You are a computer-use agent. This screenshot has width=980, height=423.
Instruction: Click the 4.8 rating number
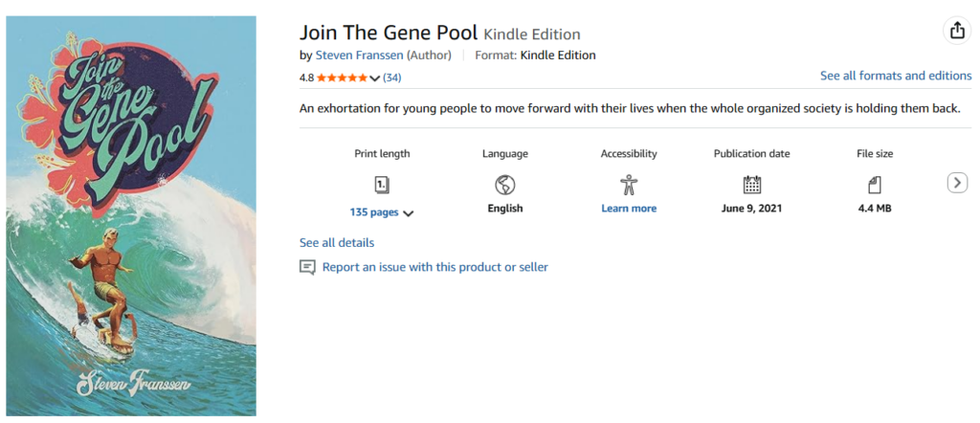point(306,78)
